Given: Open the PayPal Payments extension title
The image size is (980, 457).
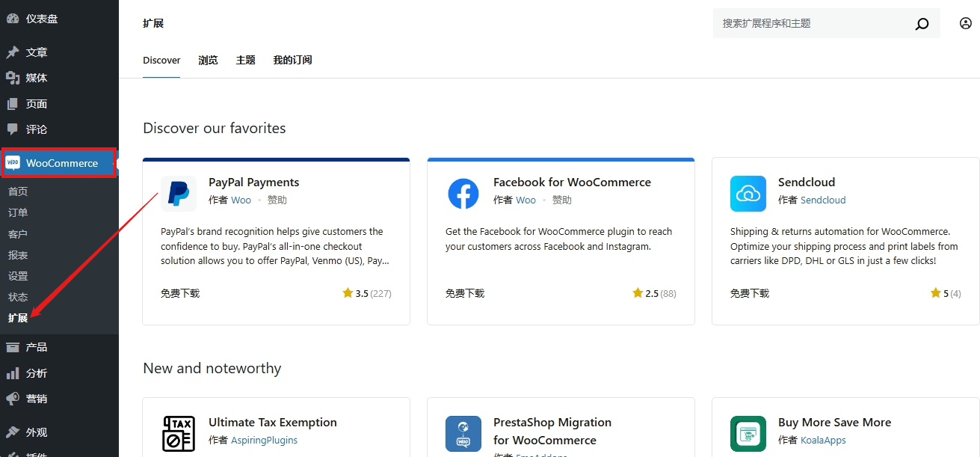Looking at the screenshot, I should [x=254, y=182].
